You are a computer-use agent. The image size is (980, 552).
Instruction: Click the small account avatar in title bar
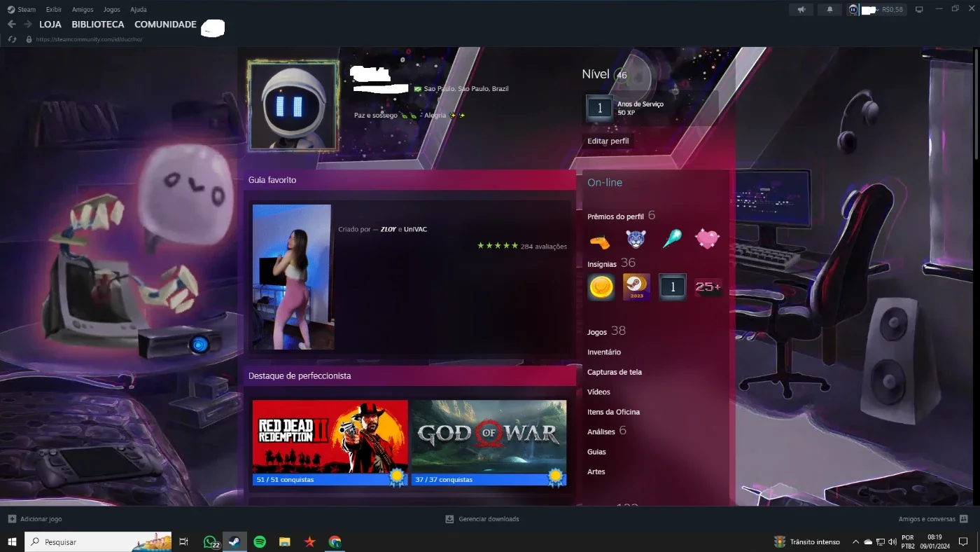[x=853, y=10]
